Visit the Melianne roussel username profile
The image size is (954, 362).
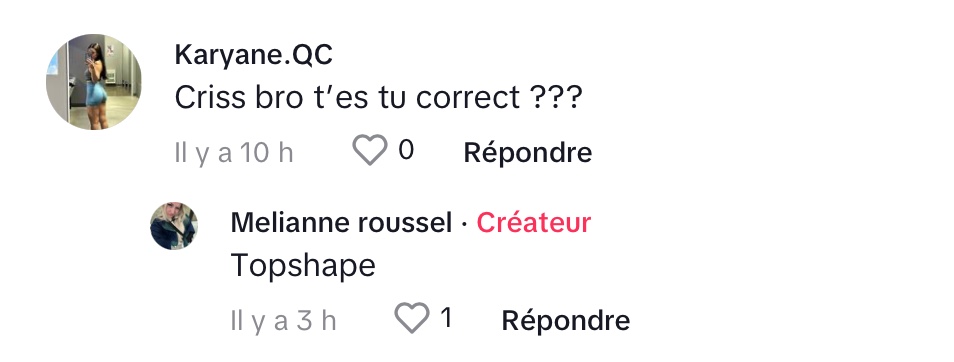[341, 223]
